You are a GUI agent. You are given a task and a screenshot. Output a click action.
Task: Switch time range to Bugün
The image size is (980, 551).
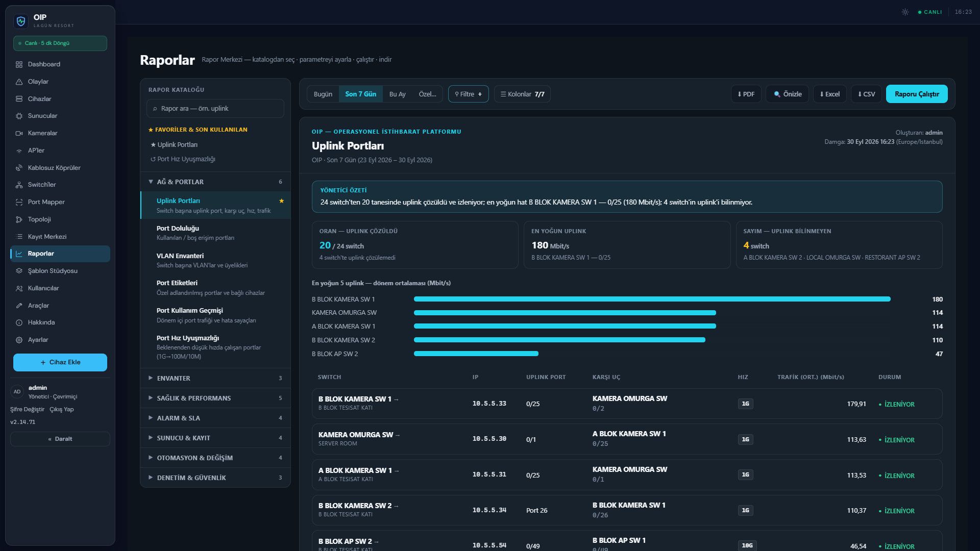point(323,94)
